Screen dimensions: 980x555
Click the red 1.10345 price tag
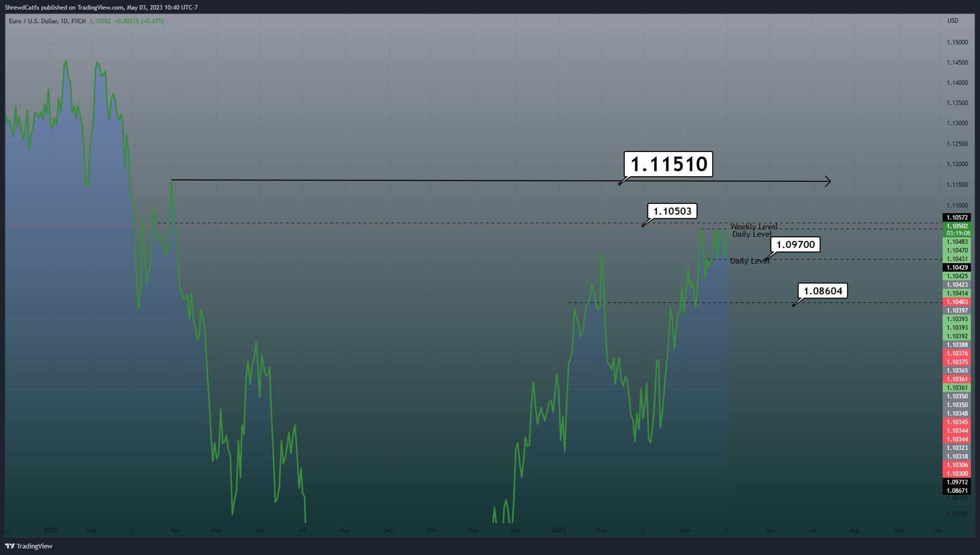click(x=957, y=422)
